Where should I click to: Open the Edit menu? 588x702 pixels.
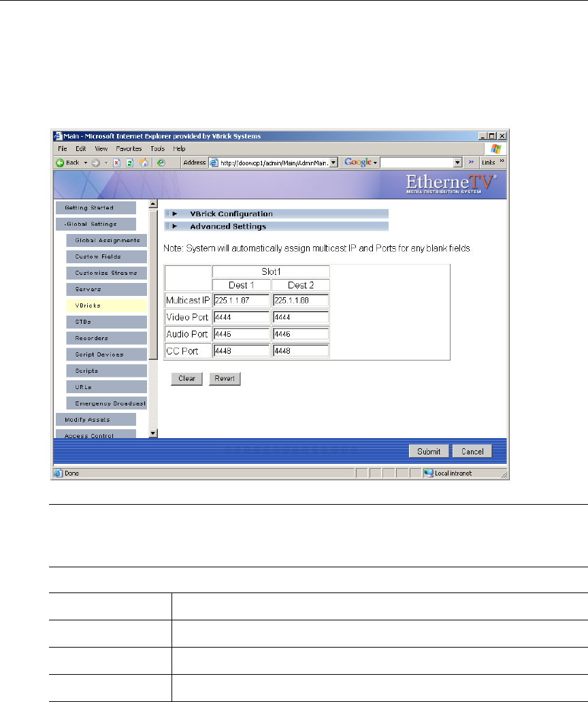(x=80, y=149)
